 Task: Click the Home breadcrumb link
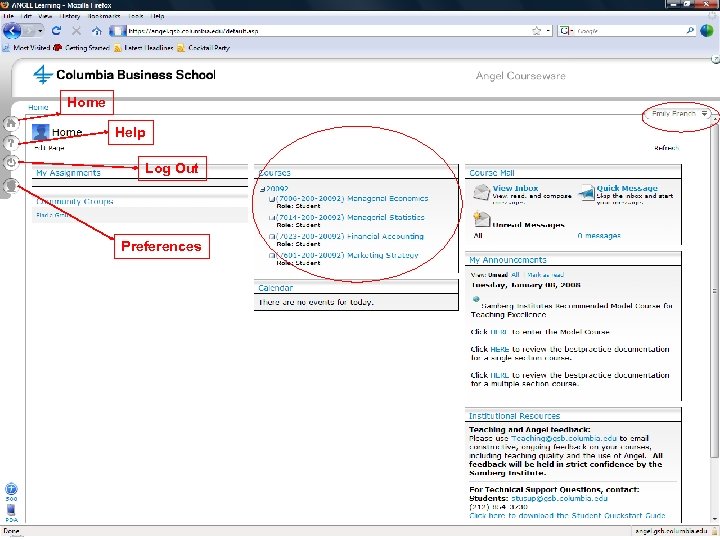[x=38, y=107]
